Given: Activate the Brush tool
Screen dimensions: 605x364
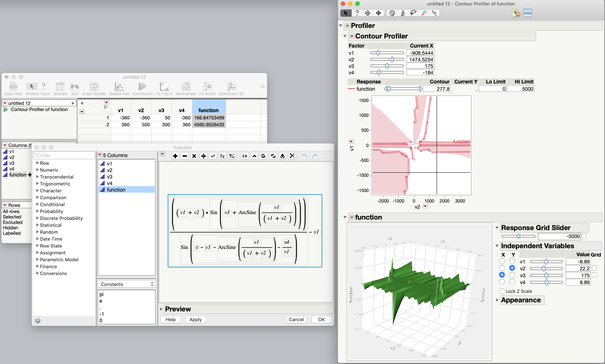Looking at the screenshot, I should (402, 13).
